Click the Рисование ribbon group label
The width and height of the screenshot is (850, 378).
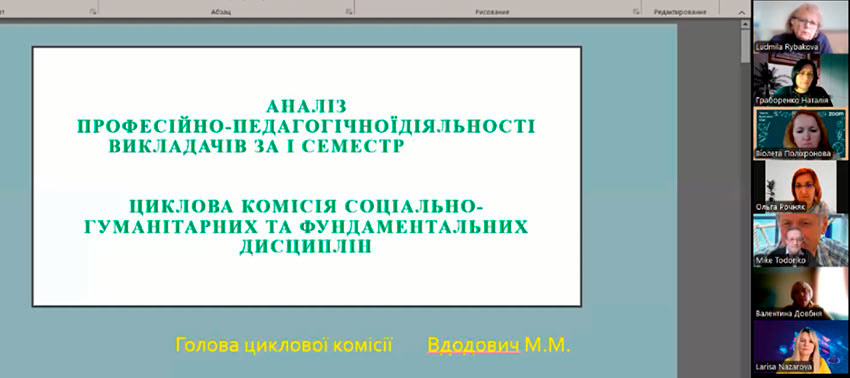(x=492, y=12)
